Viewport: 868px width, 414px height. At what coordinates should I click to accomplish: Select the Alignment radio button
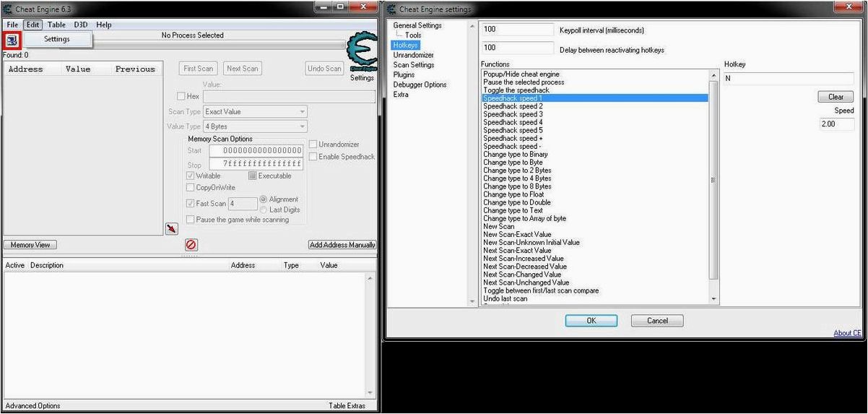tap(264, 199)
